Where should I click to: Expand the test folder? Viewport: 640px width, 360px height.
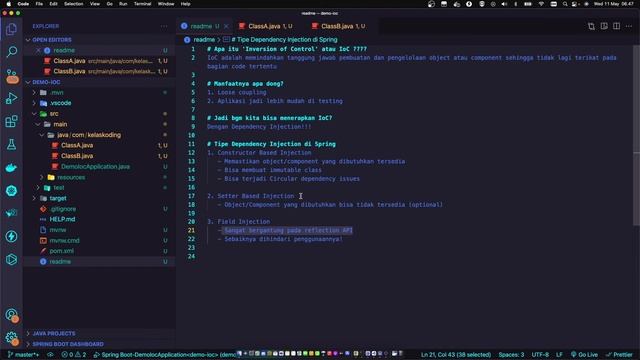point(59,188)
